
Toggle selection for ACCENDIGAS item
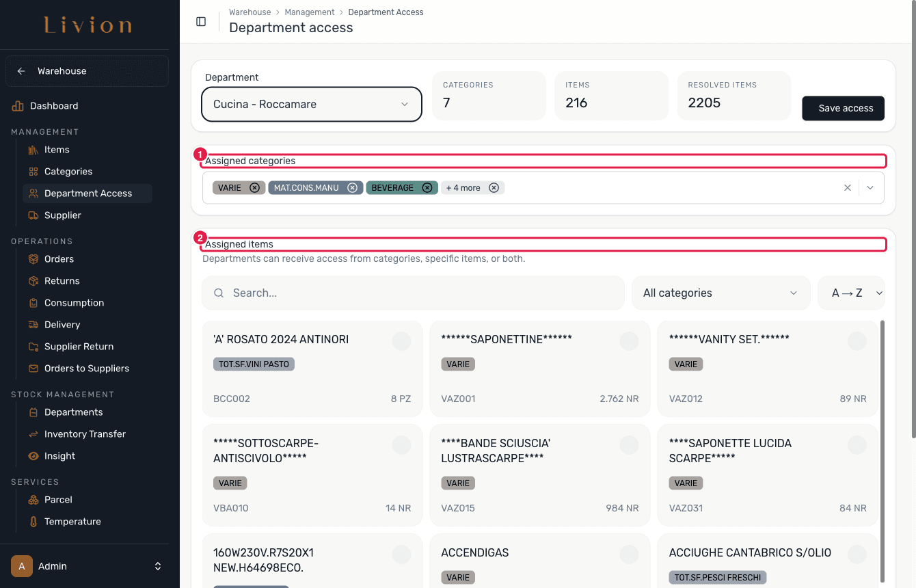point(629,554)
